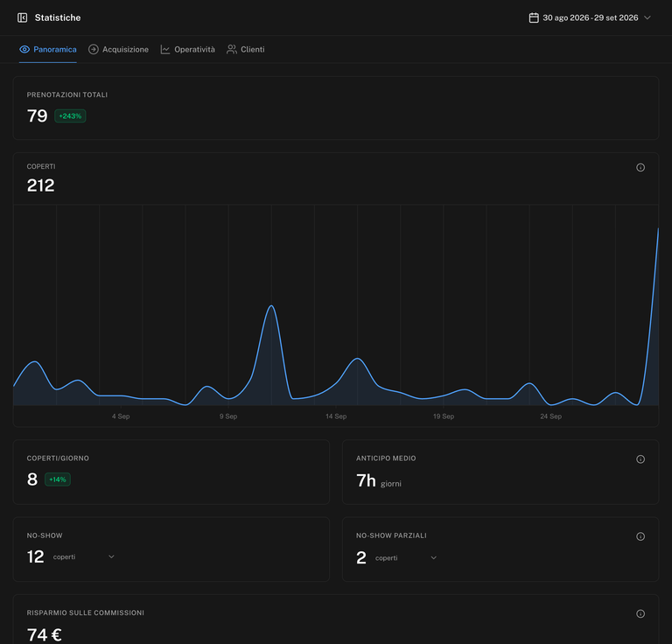This screenshot has height=644, width=672.
Task: Click the calendar icon near date range
Action: (x=534, y=17)
